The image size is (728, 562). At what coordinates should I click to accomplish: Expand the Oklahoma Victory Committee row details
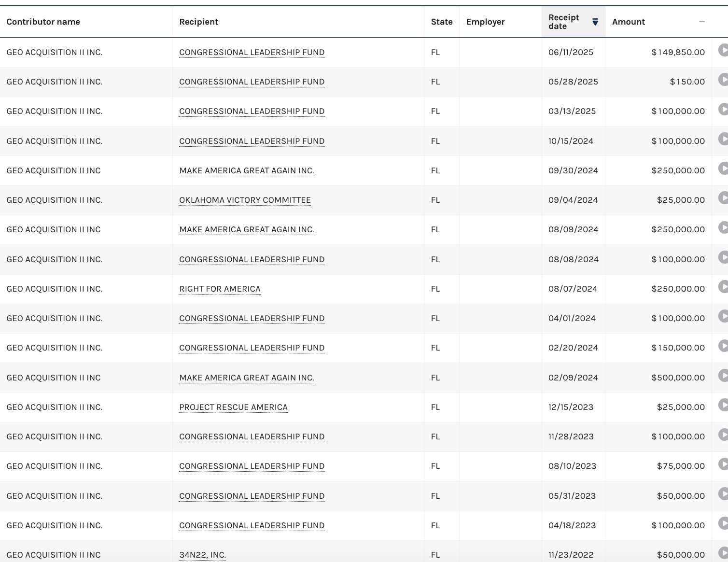[x=723, y=198]
